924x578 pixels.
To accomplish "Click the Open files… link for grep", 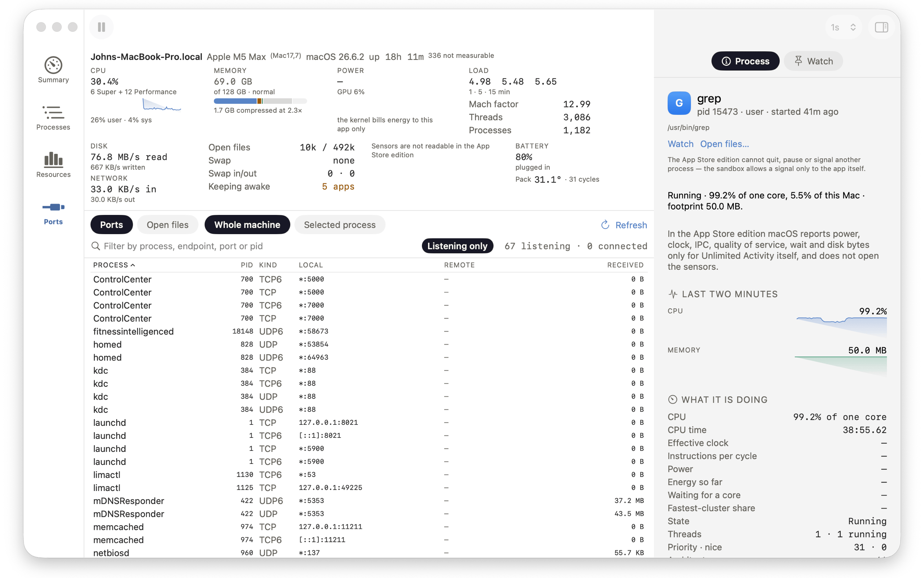I will pos(724,144).
